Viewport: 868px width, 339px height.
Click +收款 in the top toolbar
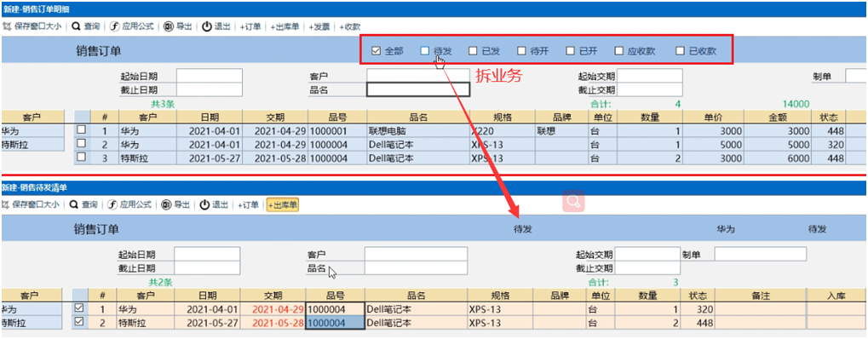click(350, 26)
